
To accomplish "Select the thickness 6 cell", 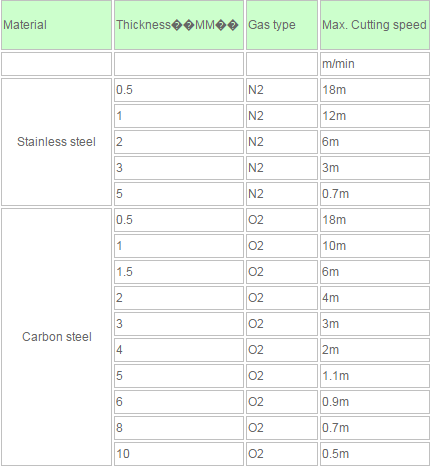I will click(x=179, y=402).
